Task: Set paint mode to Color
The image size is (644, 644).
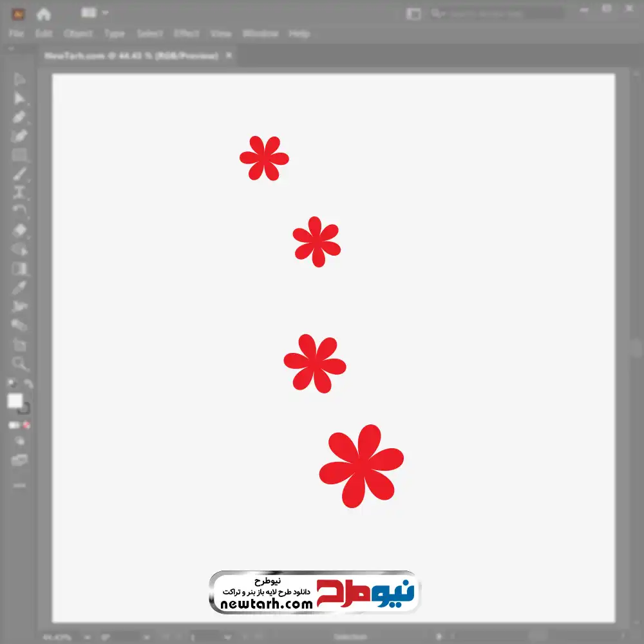Action: tap(14, 425)
